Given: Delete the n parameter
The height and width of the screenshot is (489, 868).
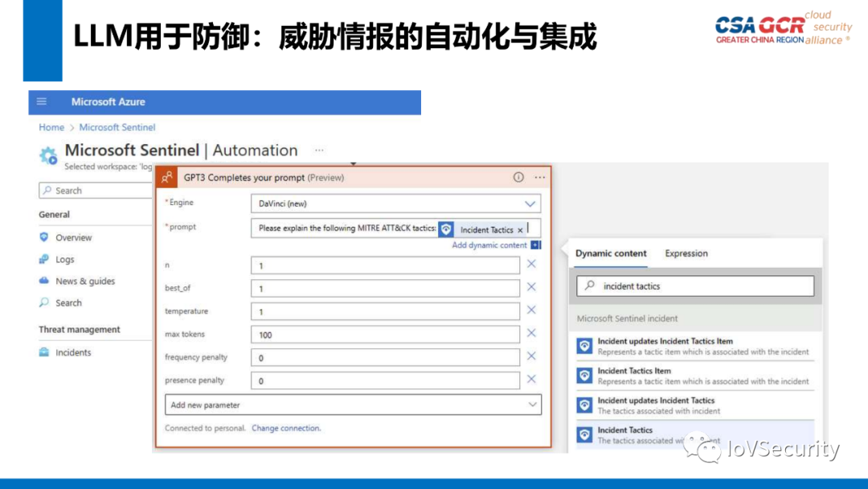Looking at the screenshot, I should tap(531, 264).
